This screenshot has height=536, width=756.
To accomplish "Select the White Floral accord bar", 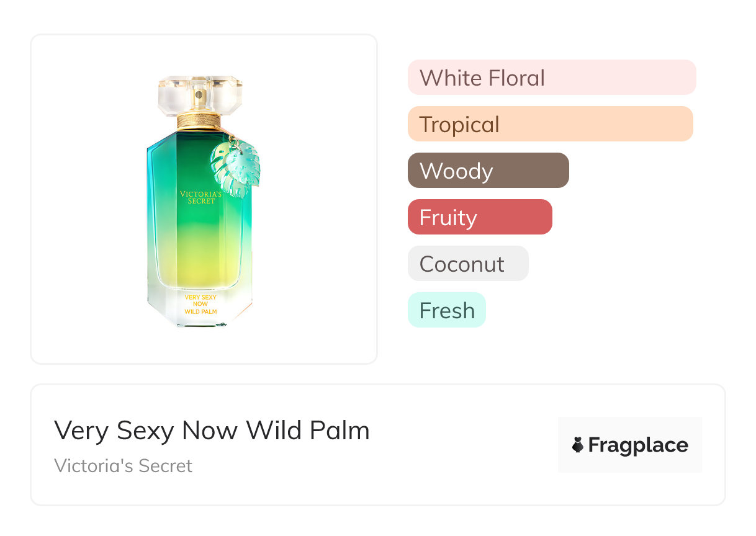I will pyautogui.click(x=551, y=78).
